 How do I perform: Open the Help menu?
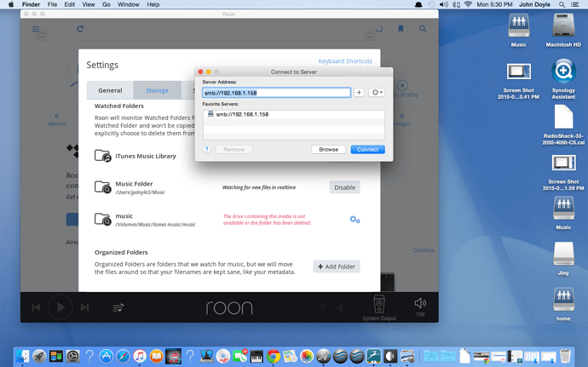(x=153, y=4)
